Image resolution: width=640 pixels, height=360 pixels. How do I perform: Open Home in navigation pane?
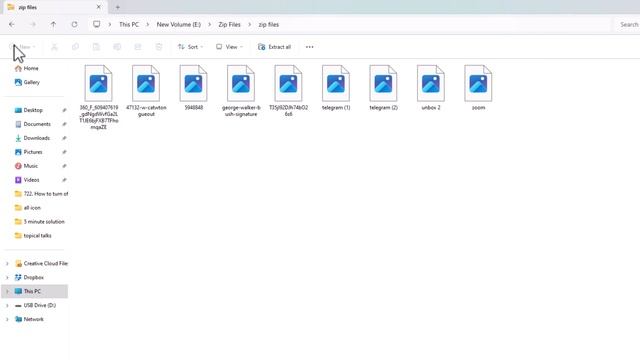pyautogui.click(x=27, y=69)
